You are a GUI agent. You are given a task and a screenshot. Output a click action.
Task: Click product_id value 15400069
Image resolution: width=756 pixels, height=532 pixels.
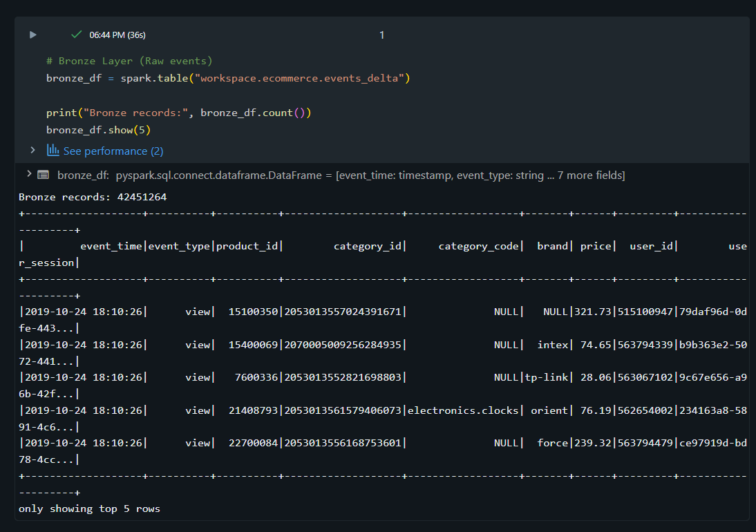pyautogui.click(x=253, y=345)
